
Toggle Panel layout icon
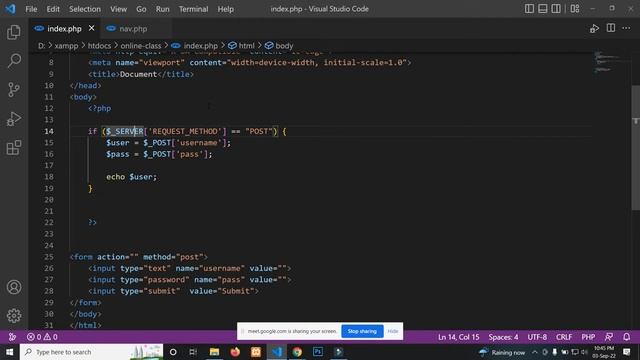[x=542, y=9]
